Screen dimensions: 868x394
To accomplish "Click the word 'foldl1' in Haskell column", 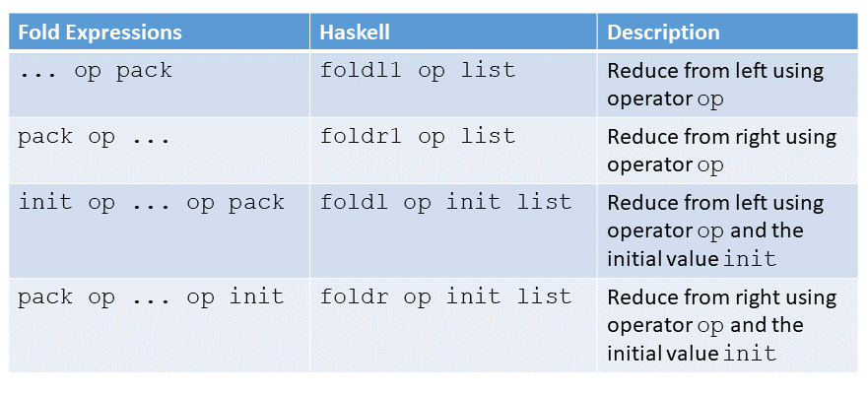I will (x=361, y=70).
